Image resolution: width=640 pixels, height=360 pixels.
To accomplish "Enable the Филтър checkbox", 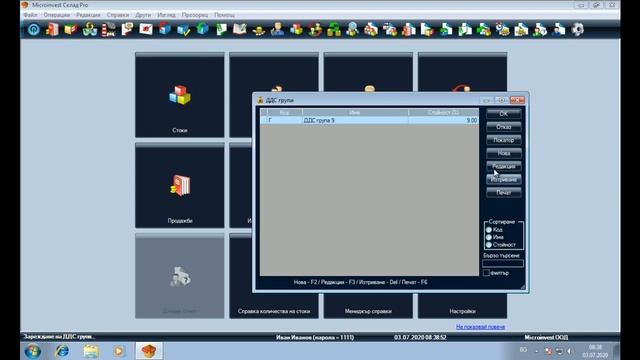I will [x=486, y=273].
